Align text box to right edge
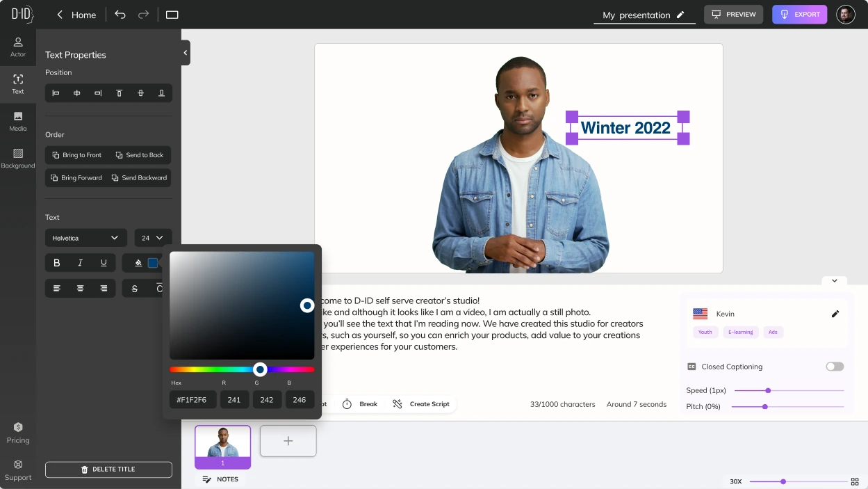This screenshot has height=489, width=868. click(98, 93)
